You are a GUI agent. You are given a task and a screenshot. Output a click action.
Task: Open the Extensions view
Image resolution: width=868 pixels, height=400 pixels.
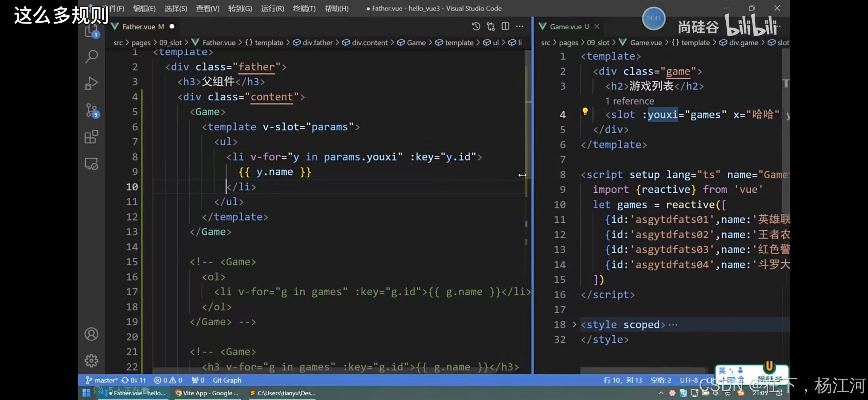click(x=91, y=137)
